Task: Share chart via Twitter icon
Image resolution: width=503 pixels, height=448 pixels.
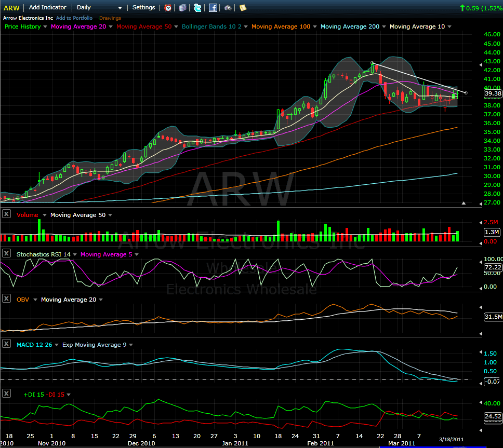Action: pyautogui.click(x=198, y=8)
